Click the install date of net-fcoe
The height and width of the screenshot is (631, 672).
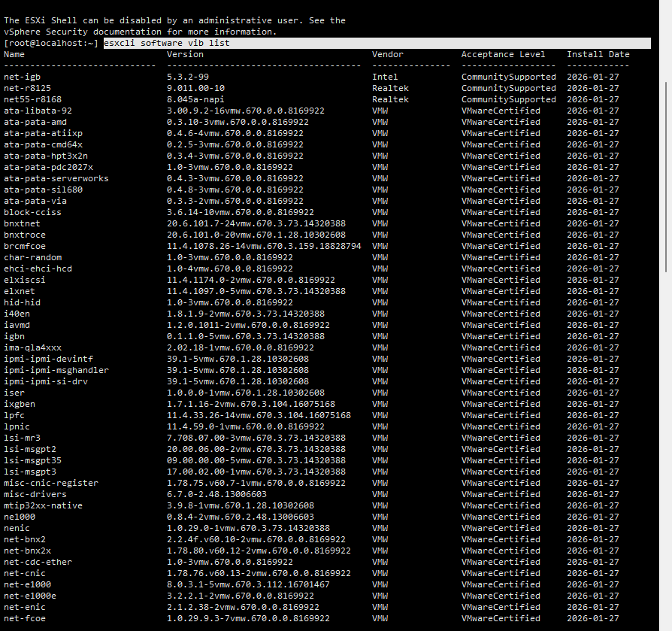coord(593,618)
